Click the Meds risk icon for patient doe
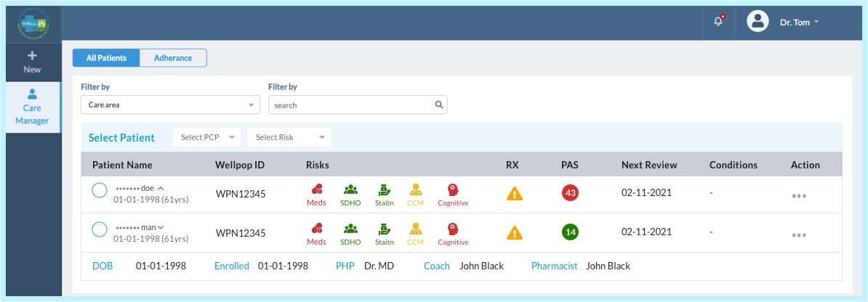 click(x=316, y=190)
